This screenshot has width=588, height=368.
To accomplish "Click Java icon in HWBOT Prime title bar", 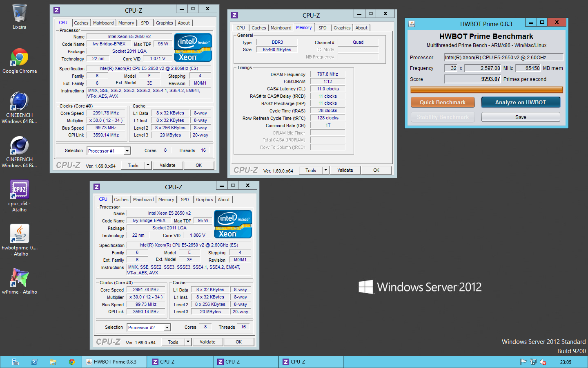I will (x=412, y=24).
